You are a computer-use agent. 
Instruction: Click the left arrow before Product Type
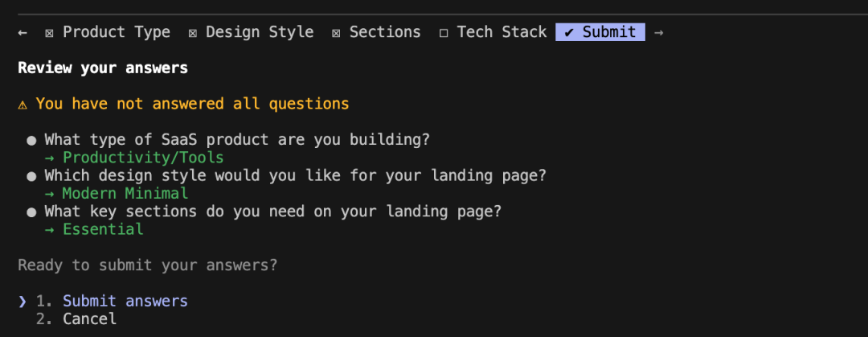[x=23, y=32]
